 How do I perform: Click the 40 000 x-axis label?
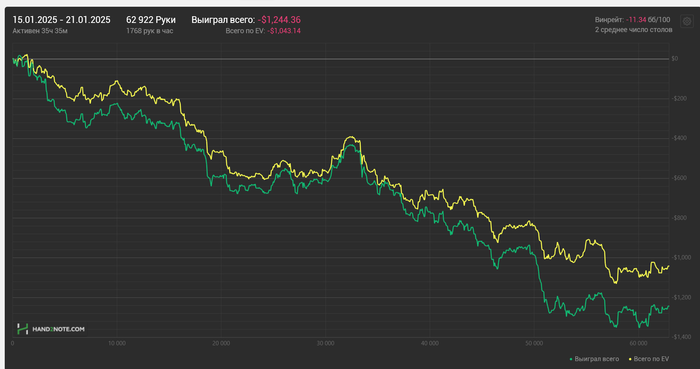(429, 343)
